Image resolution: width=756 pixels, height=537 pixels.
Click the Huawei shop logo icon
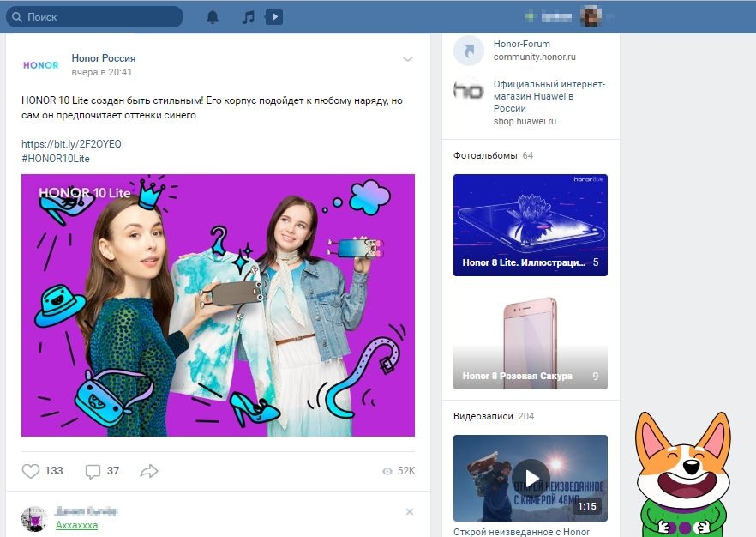pos(468,91)
